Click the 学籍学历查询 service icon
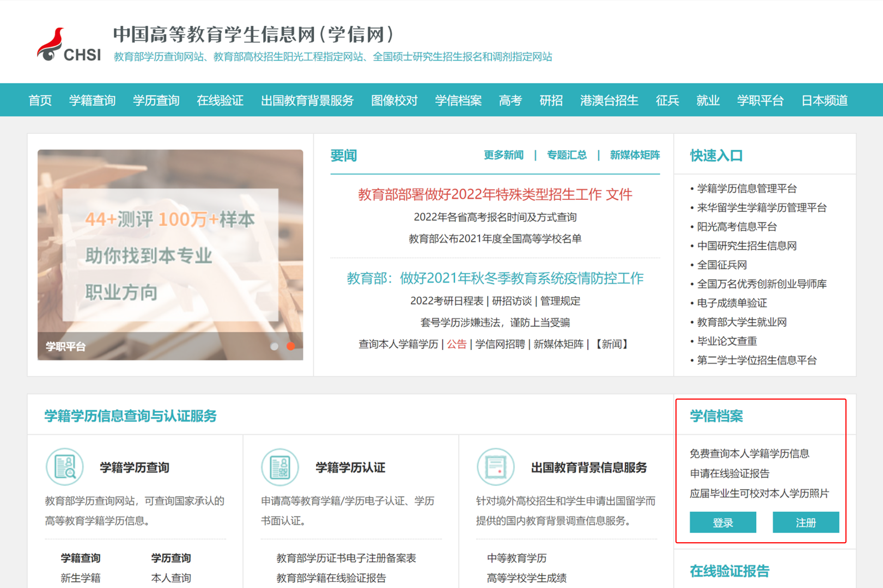This screenshot has height=588, width=883. point(65,467)
